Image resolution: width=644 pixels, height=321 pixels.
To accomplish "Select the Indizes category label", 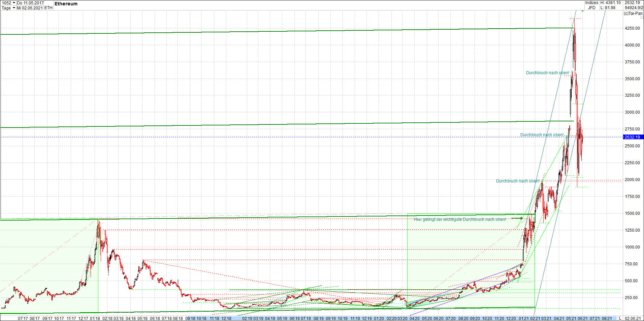I will [591, 2].
